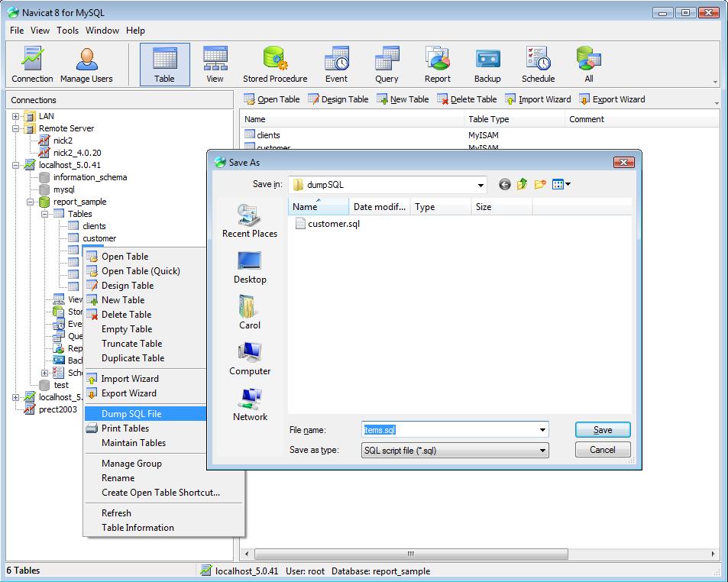Open the Save as type dropdown
The height and width of the screenshot is (582, 728).
point(542,451)
